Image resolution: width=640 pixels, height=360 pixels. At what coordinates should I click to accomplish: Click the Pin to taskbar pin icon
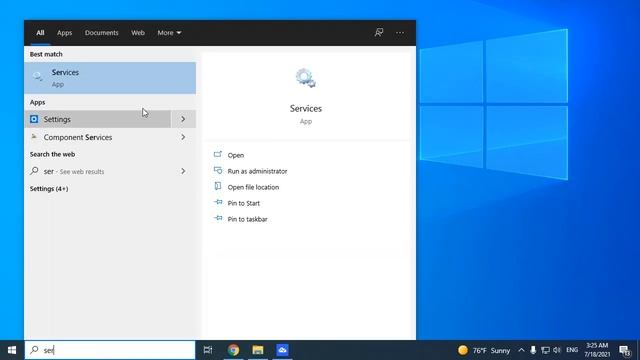(218, 218)
